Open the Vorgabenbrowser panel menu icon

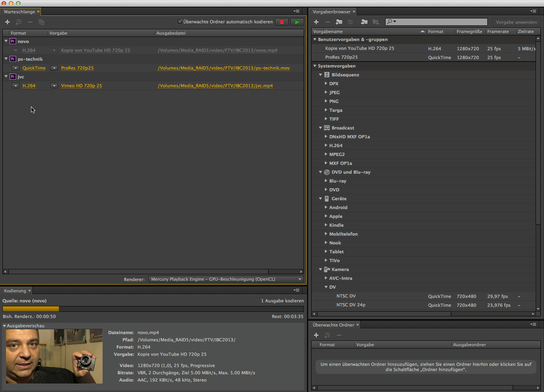coord(533,11)
